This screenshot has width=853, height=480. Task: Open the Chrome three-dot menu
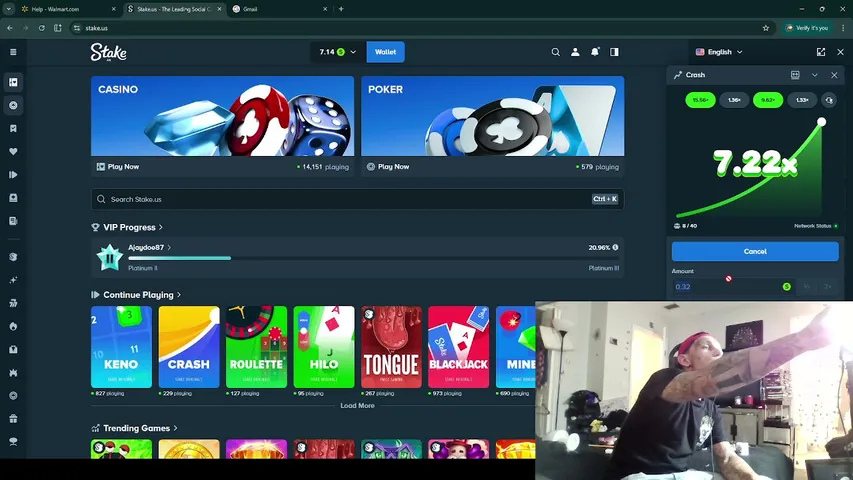point(844,28)
